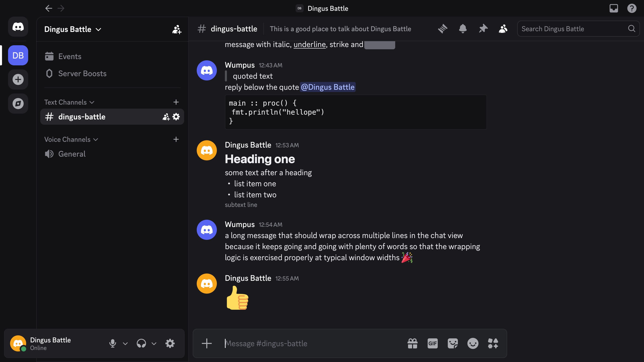This screenshot has height=362, width=644.
Task: Click the 'list item two' text
Action: click(255, 195)
